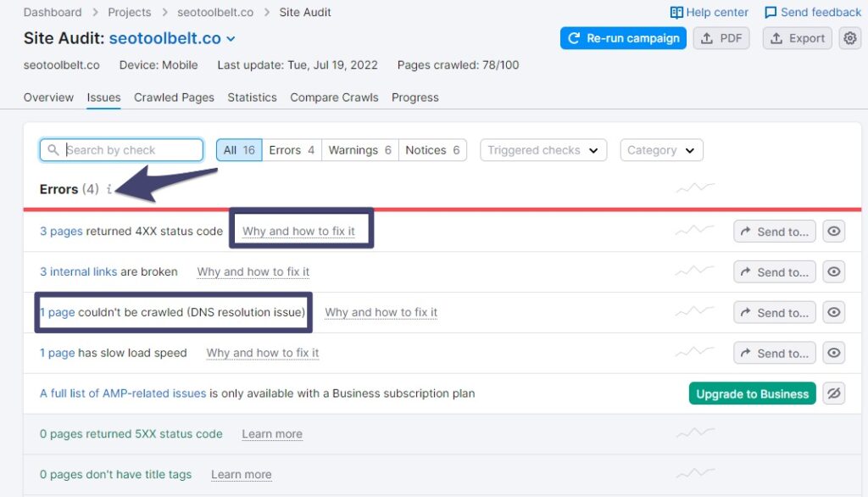Click the Site Audit breadcrumb text

[305, 12]
